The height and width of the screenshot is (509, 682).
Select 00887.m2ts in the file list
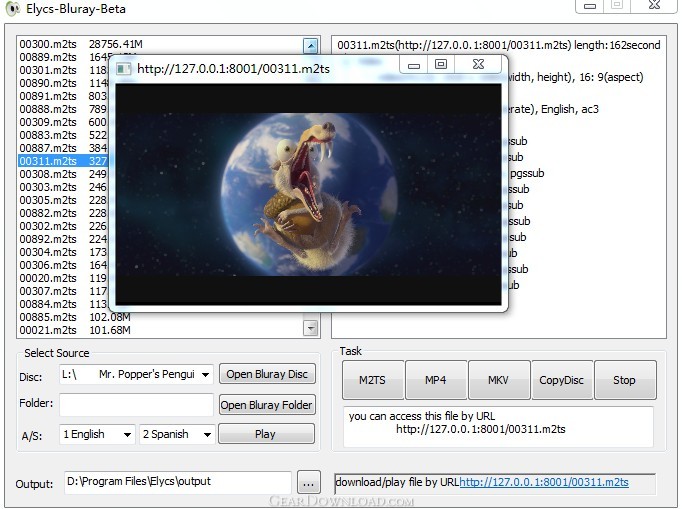click(63, 149)
